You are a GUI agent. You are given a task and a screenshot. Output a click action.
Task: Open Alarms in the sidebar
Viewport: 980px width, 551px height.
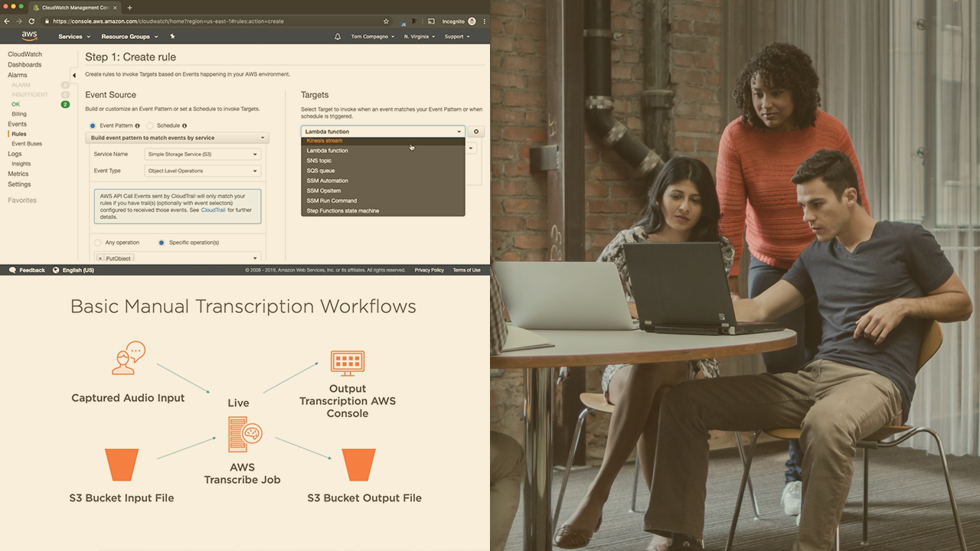pos(18,75)
